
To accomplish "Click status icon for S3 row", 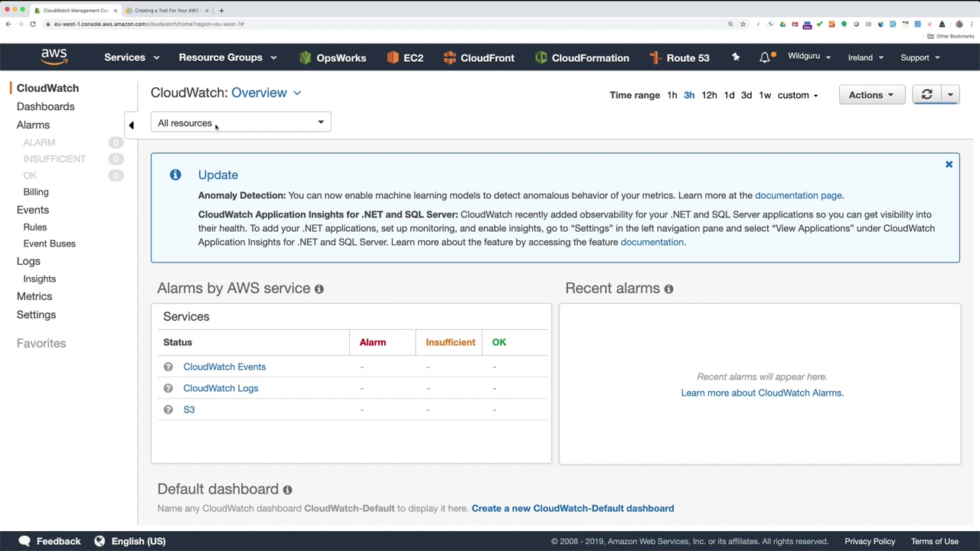I will point(168,409).
